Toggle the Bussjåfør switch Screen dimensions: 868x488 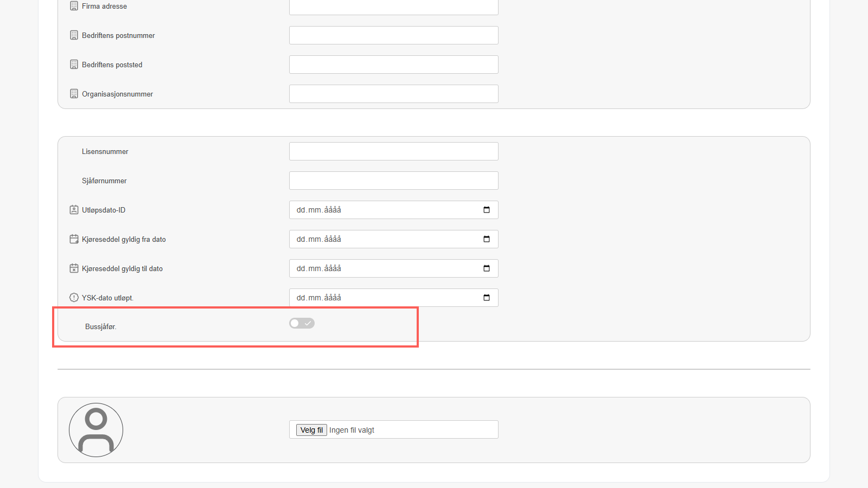(x=302, y=323)
